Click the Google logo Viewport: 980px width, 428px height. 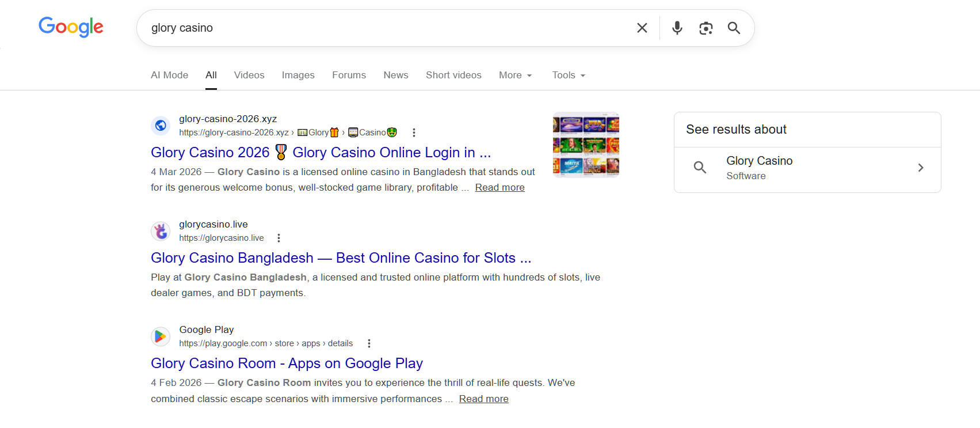coord(71,26)
